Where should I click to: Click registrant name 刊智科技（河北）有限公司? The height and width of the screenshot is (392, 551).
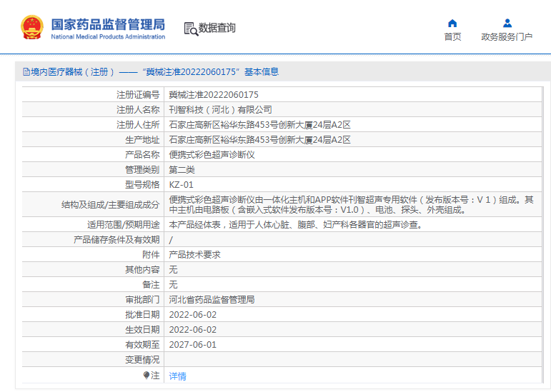coord(220,109)
